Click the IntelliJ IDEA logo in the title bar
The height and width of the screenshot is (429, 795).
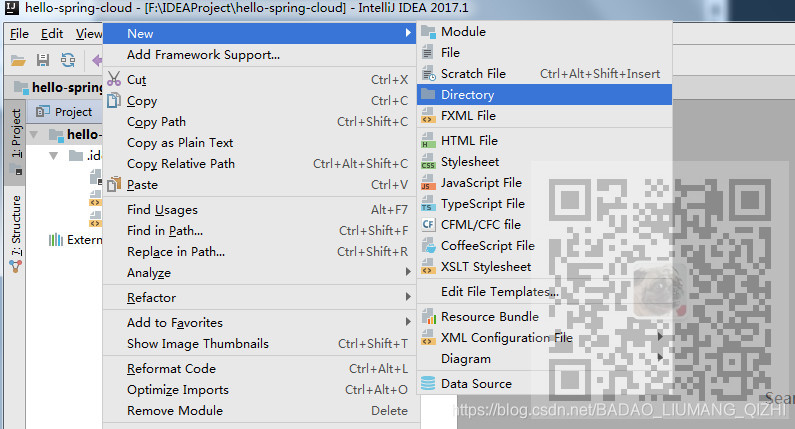(11, 8)
